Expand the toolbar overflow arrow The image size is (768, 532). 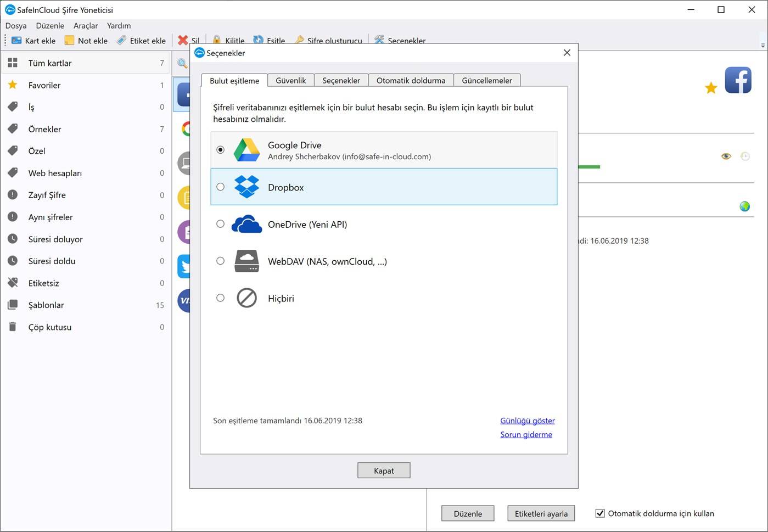click(x=763, y=45)
